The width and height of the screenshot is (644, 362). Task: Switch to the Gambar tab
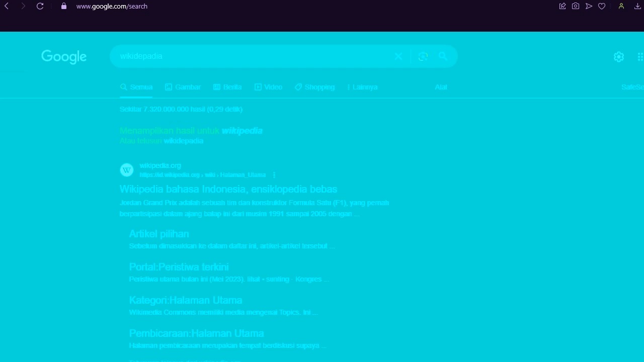(x=183, y=87)
